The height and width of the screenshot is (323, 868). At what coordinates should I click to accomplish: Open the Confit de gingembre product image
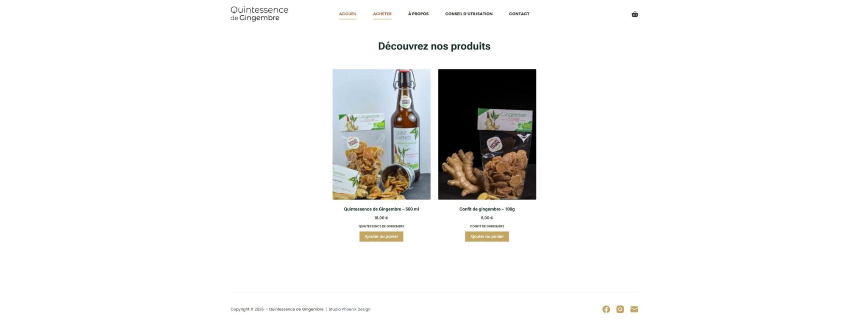pos(487,134)
